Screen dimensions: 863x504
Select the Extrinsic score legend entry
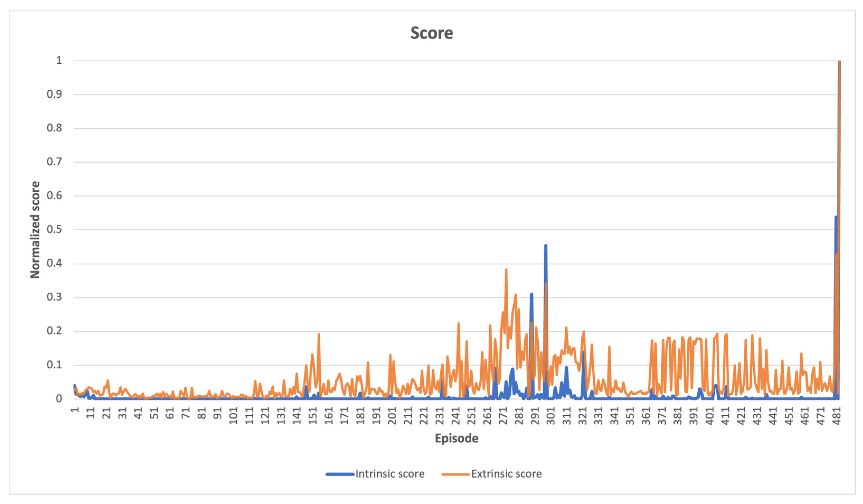click(506, 474)
